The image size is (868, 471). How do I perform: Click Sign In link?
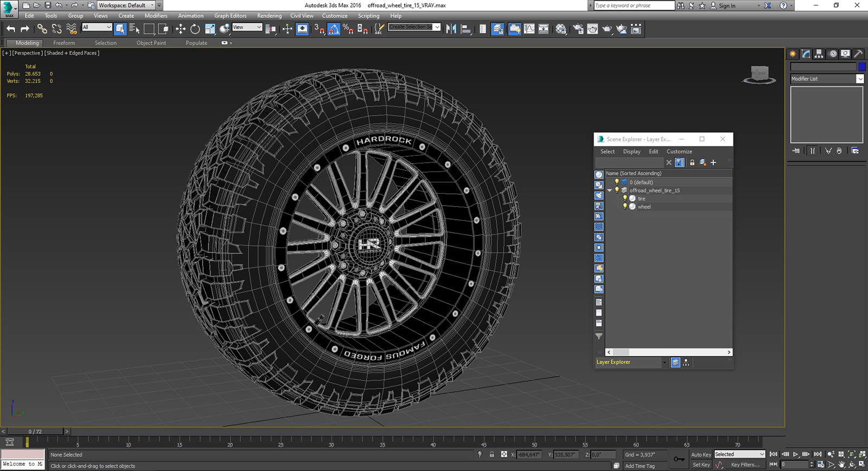[727, 5]
